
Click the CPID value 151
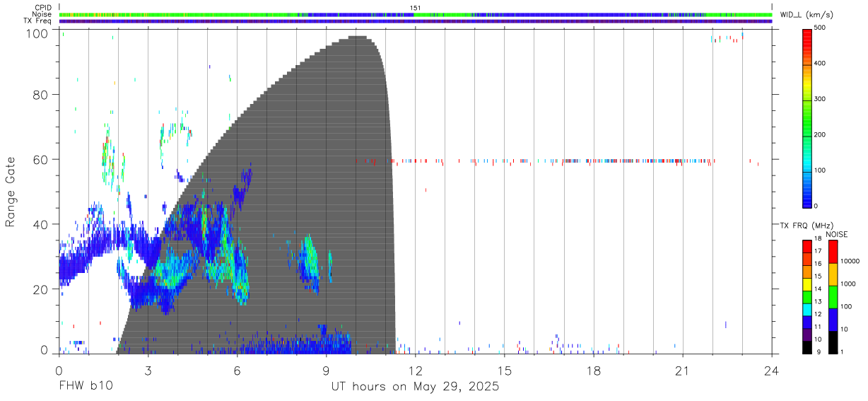[416, 8]
